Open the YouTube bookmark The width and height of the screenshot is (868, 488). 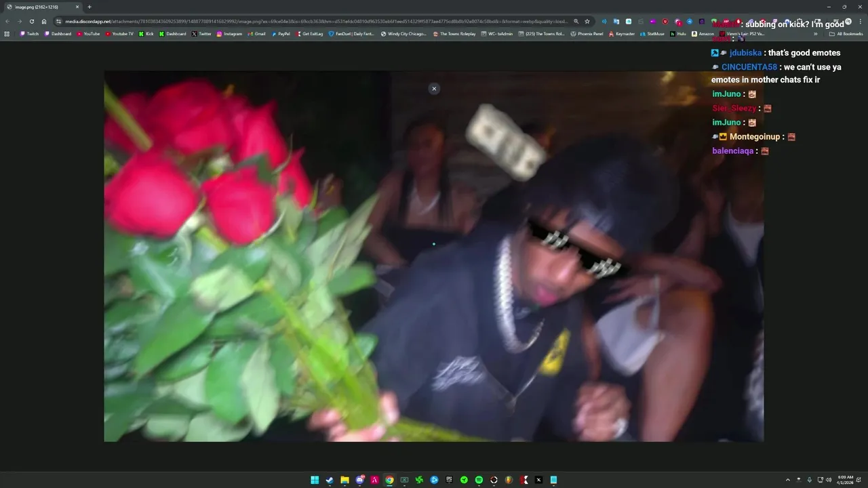click(x=88, y=33)
